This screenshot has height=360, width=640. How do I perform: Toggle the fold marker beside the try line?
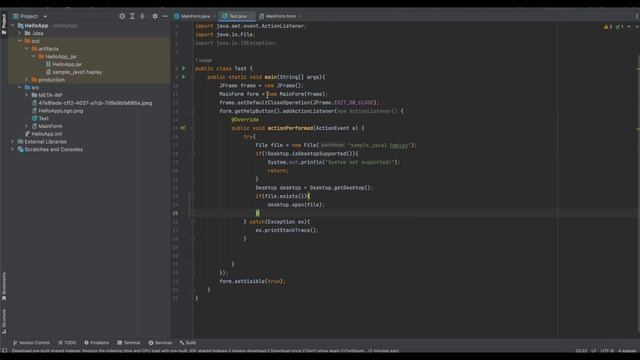(193, 137)
